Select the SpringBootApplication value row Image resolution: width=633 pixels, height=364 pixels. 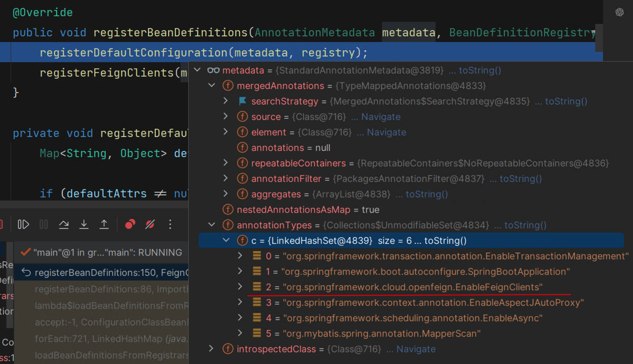pos(411,271)
